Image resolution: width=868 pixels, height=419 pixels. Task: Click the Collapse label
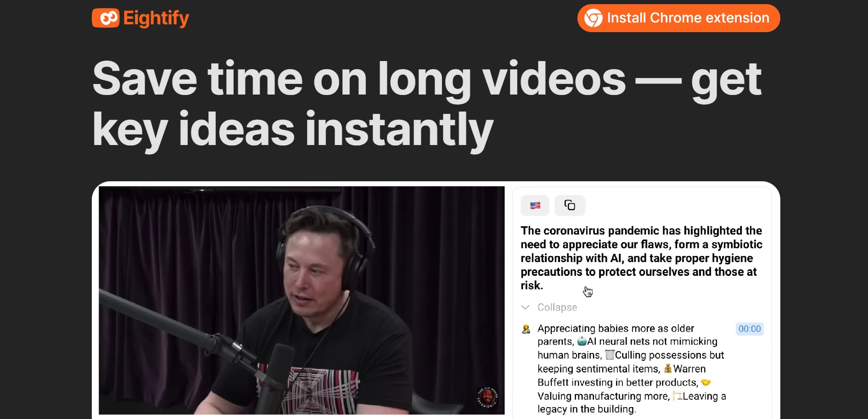[x=557, y=307]
